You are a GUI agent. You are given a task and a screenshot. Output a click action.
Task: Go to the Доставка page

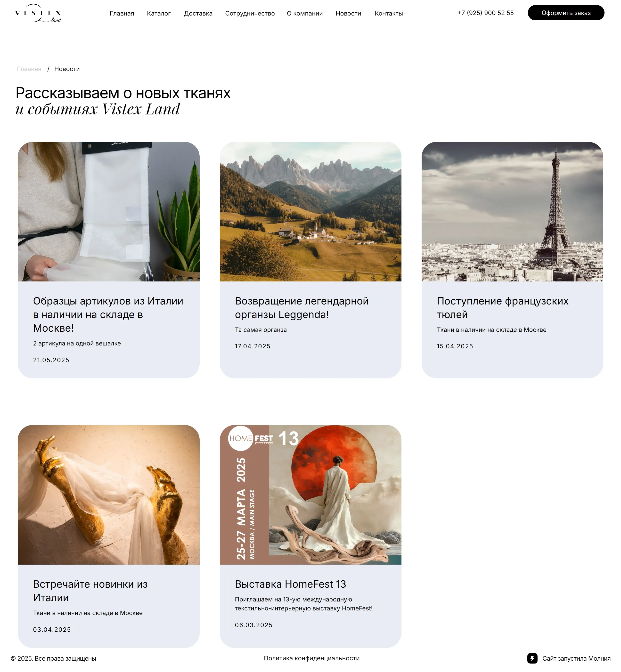tap(198, 13)
